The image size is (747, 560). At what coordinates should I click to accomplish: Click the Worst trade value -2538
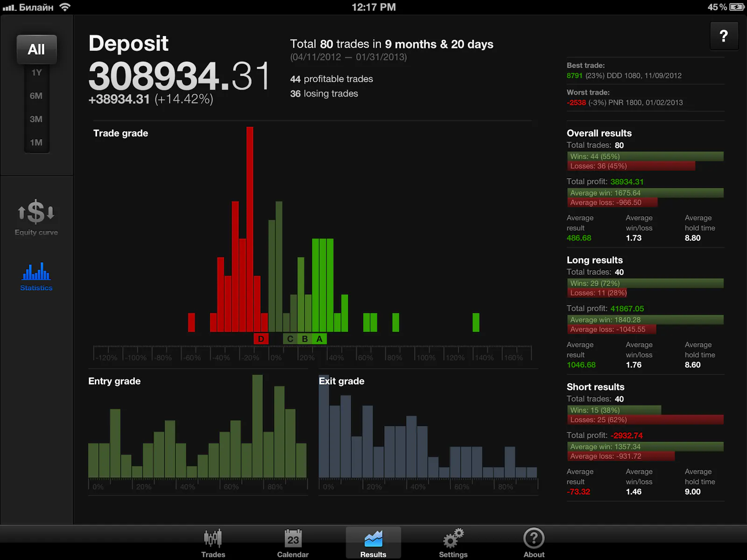point(576,103)
